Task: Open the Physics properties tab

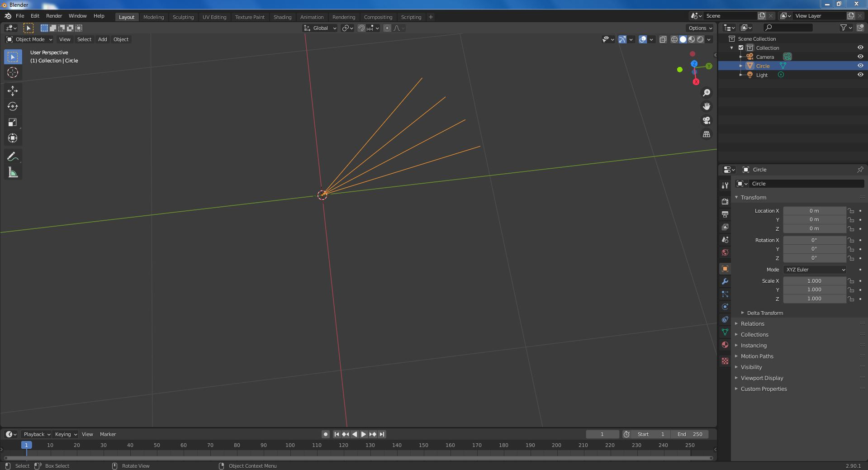Action: pos(725,307)
